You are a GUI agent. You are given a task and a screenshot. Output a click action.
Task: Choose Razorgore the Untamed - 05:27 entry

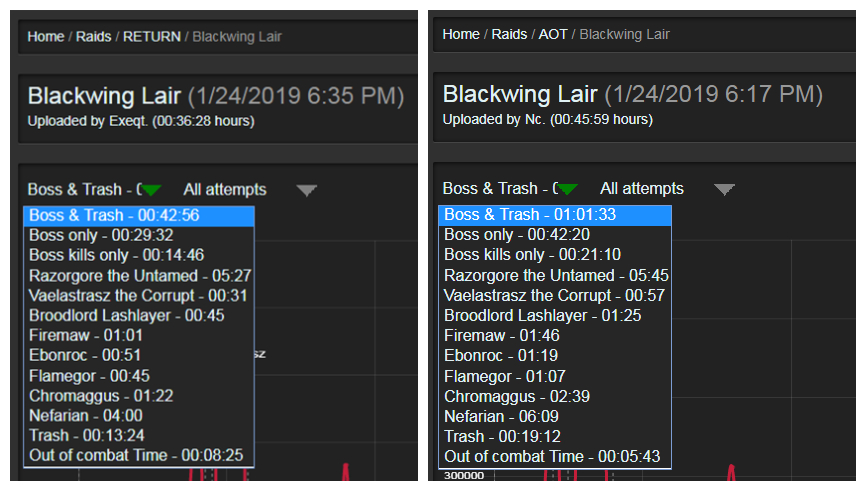[138, 275]
